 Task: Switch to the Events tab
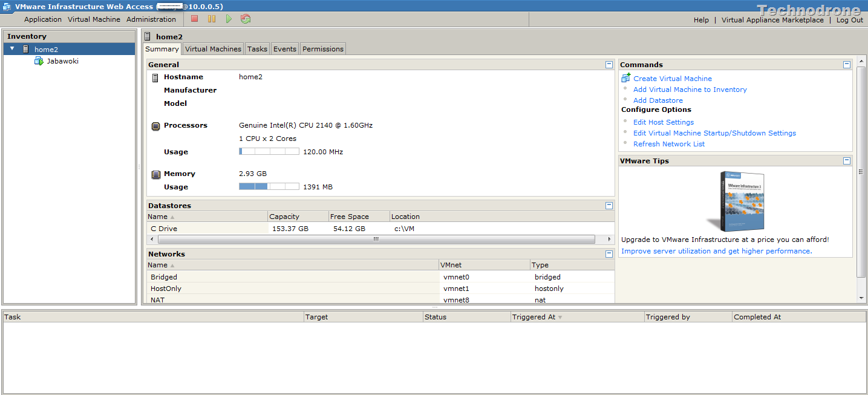[x=285, y=49]
